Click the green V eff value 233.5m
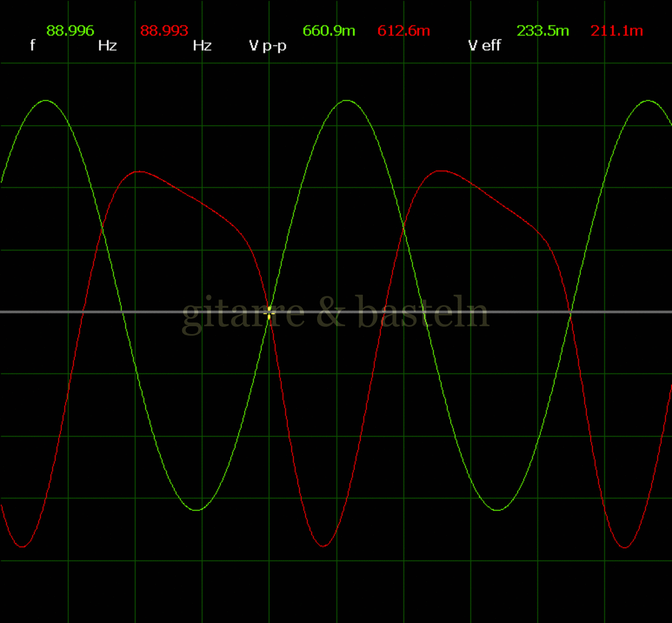 point(542,30)
